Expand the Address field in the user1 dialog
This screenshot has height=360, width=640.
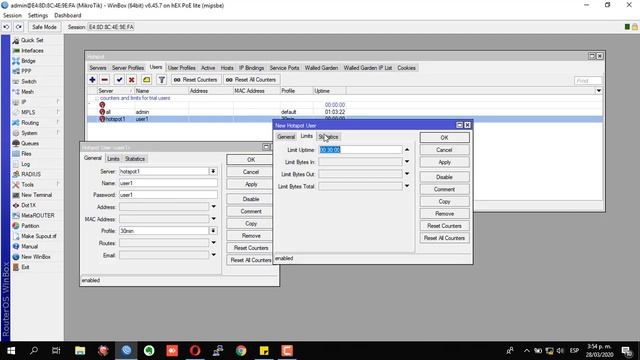click(213, 207)
